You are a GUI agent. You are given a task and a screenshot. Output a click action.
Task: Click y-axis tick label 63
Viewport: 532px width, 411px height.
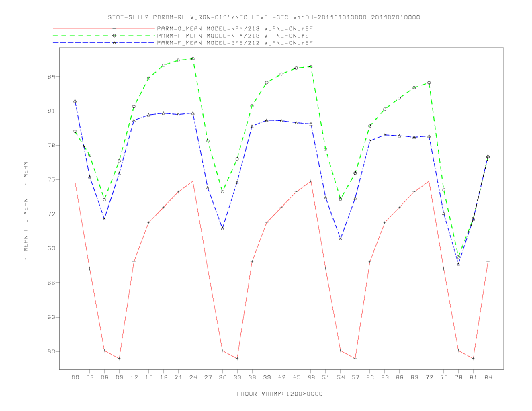pos(52,317)
